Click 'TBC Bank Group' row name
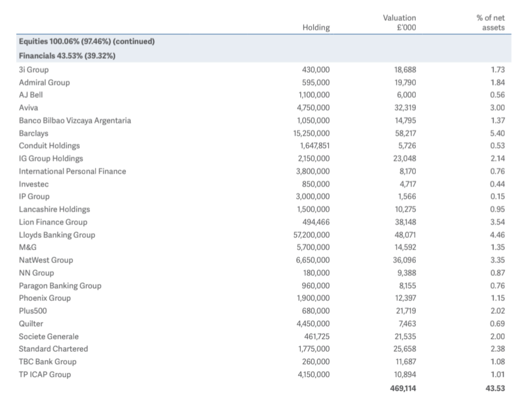 click(x=48, y=362)
